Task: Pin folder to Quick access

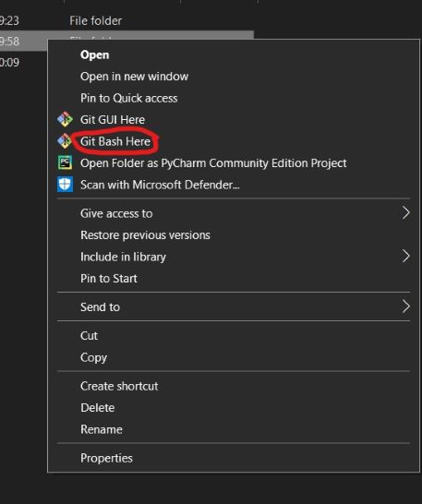Action: (128, 98)
